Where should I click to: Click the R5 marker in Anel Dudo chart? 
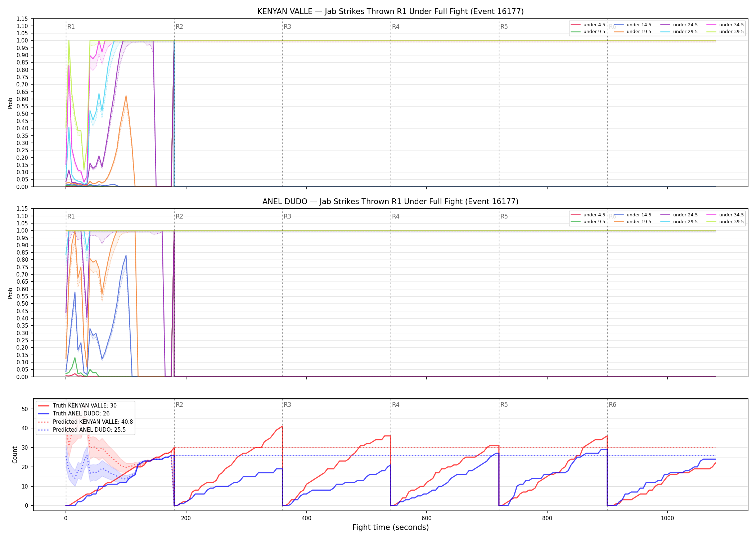(504, 216)
